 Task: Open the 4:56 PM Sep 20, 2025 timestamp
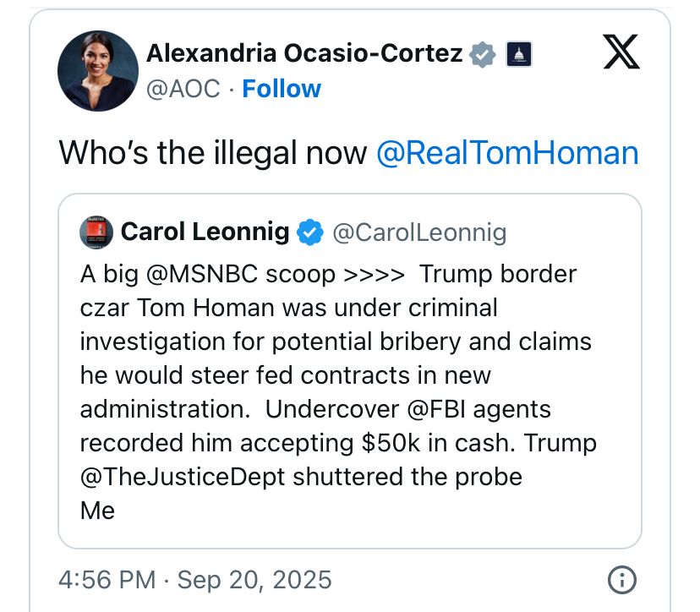[195, 580]
